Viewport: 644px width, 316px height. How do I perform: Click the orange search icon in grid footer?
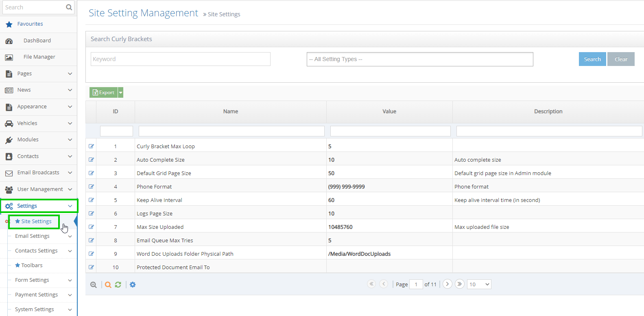click(x=108, y=285)
